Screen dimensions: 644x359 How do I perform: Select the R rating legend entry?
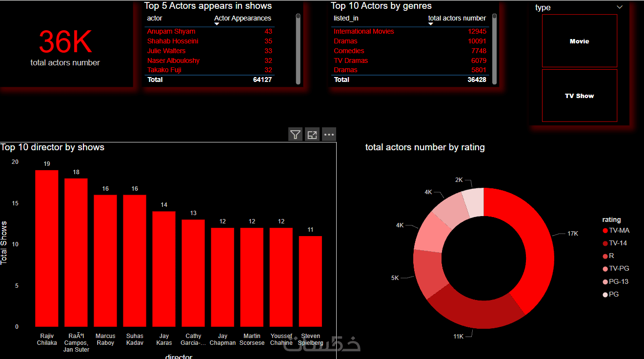tap(608, 256)
